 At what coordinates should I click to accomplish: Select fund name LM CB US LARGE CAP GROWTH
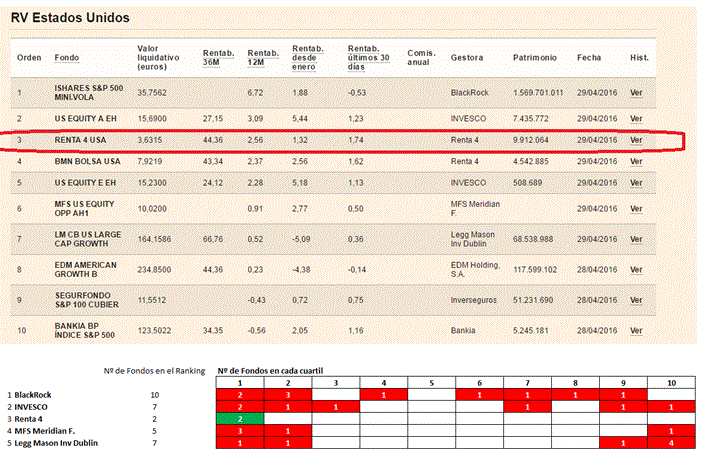pyautogui.click(x=88, y=239)
